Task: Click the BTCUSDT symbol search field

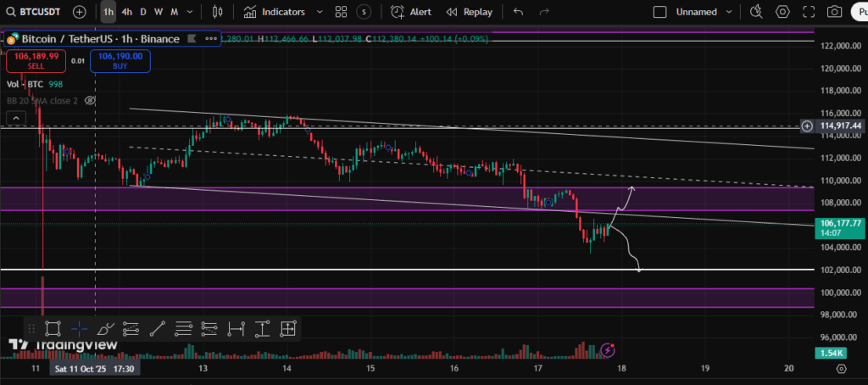Action: pyautogui.click(x=39, y=12)
